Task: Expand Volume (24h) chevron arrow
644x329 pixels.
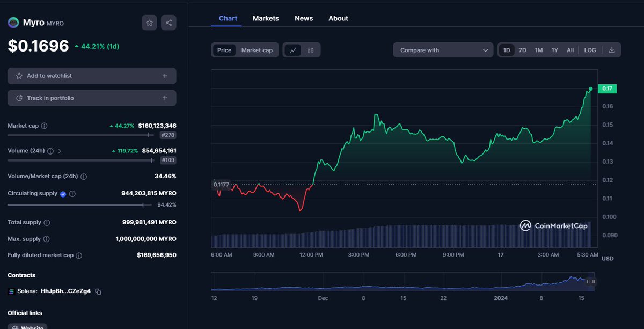Action: click(x=60, y=151)
